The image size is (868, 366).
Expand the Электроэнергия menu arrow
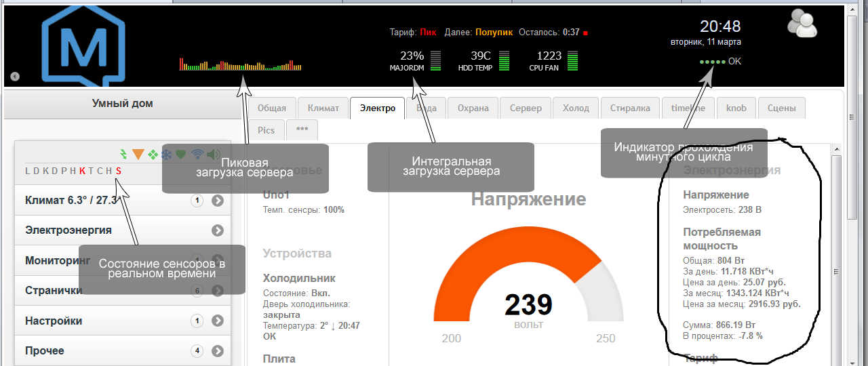coord(217,230)
